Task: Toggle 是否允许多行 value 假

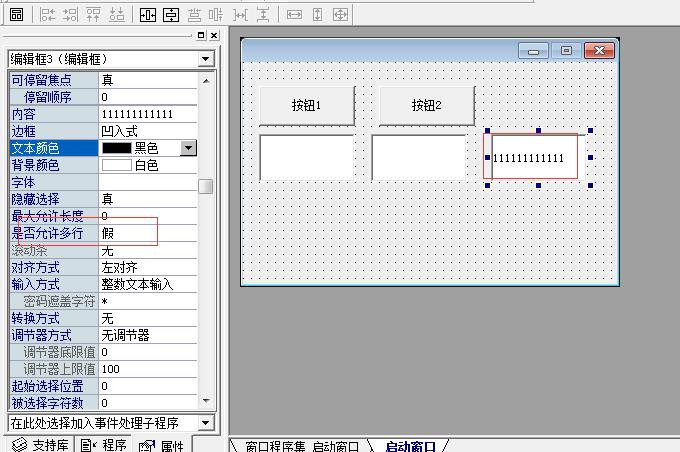Action: pyautogui.click(x=148, y=233)
